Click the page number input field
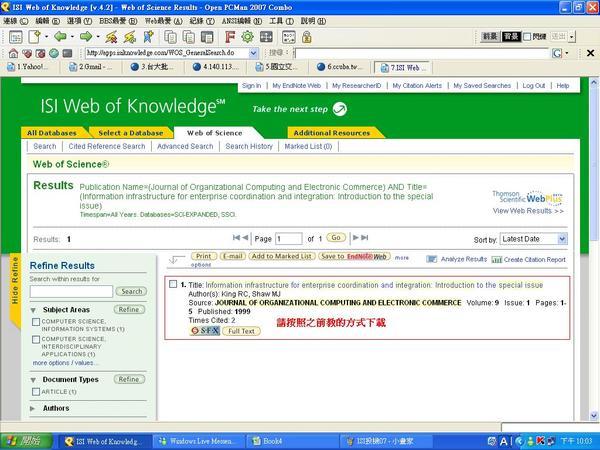The image size is (600, 450). pyautogui.click(x=289, y=239)
